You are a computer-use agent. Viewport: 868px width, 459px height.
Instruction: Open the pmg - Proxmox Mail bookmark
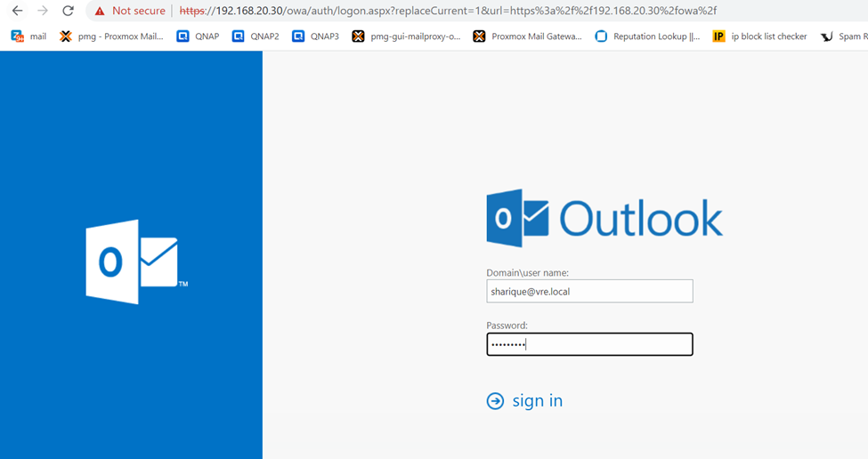pos(111,36)
